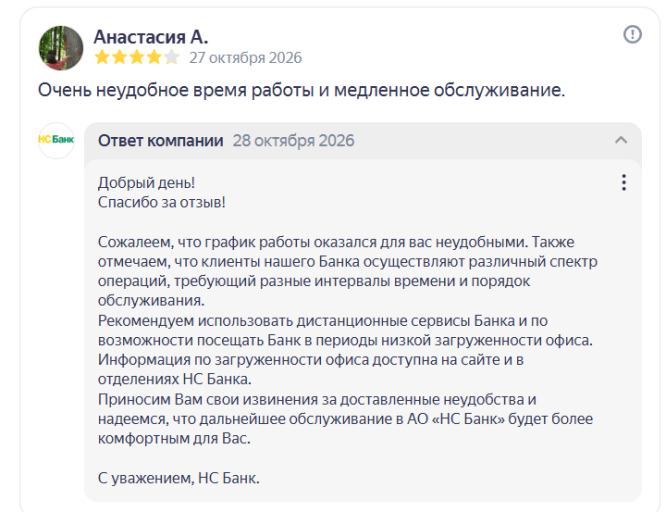Click the reviewer name Анастасия А.
The height and width of the screenshot is (512, 666).
click(151, 37)
